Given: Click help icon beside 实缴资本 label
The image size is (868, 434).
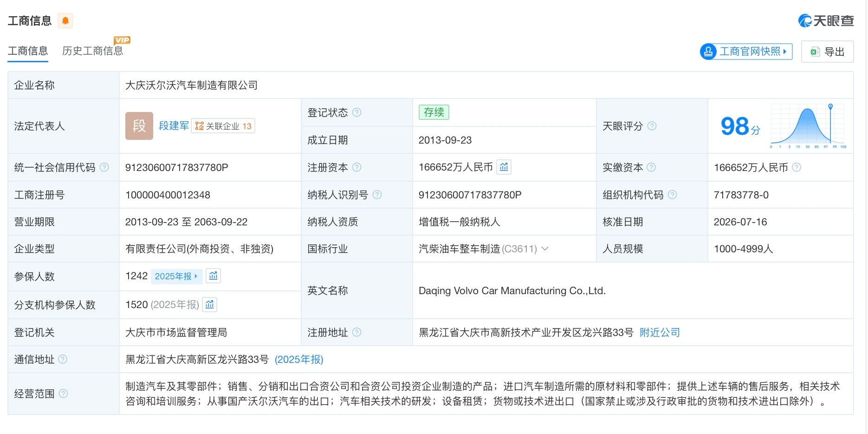Looking at the screenshot, I should tap(651, 167).
